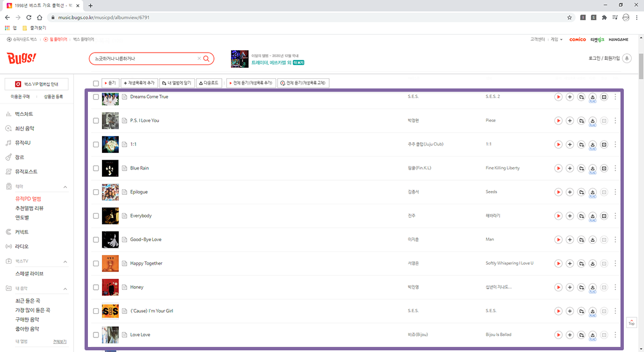Click 재생목록에 추가 button
Viewport: 644px width, 352px height.
point(139,83)
